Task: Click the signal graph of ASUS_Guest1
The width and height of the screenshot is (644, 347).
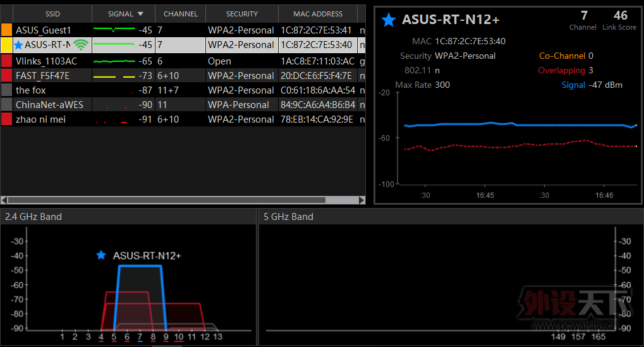Action: click(x=114, y=29)
